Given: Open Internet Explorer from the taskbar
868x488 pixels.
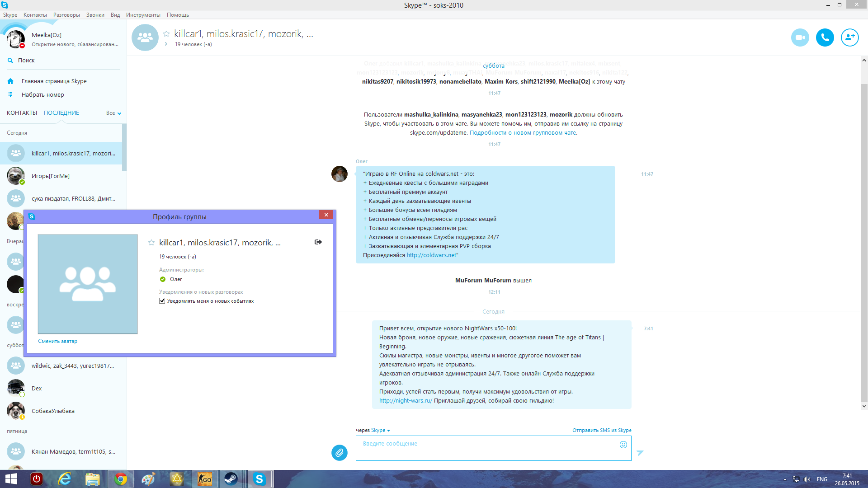Looking at the screenshot, I should (x=65, y=479).
